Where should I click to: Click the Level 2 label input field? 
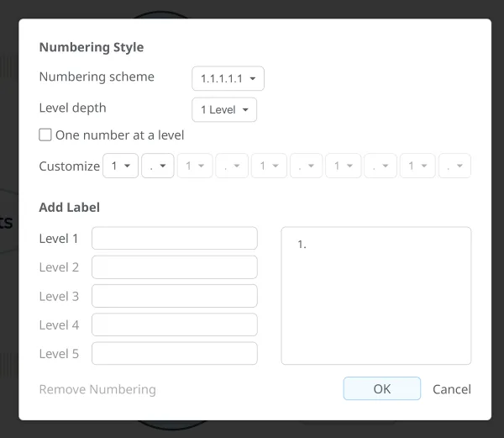(174, 267)
